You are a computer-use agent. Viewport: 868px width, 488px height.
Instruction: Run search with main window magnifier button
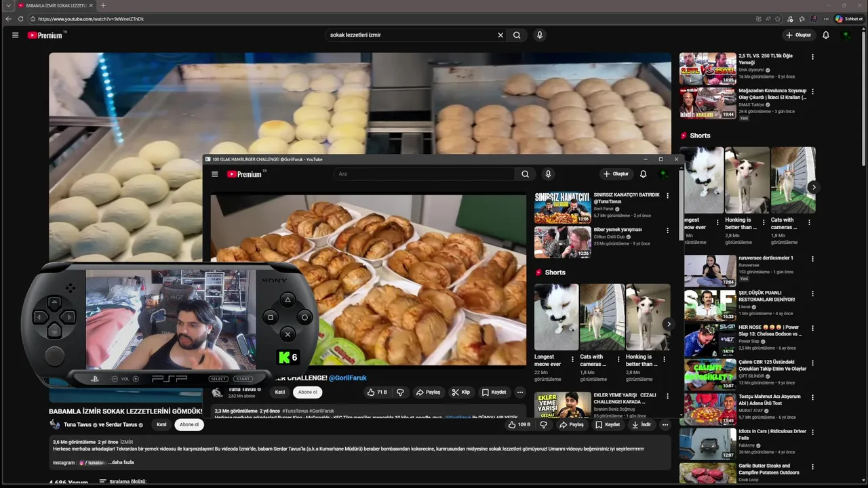point(517,35)
